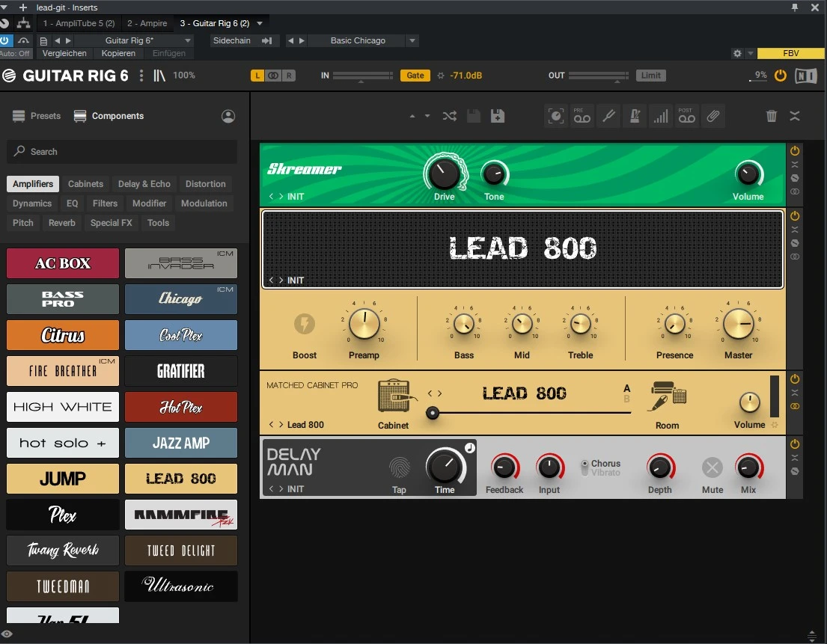Open the preset volume bars tool
Viewport: 827px width, 644px height.
click(x=661, y=116)
